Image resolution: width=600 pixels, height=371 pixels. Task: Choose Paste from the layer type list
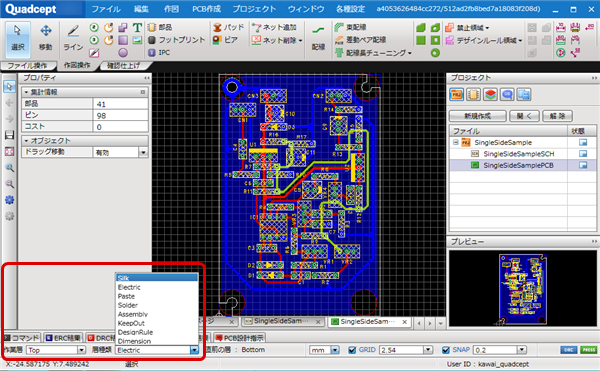[x=157, y=296]
